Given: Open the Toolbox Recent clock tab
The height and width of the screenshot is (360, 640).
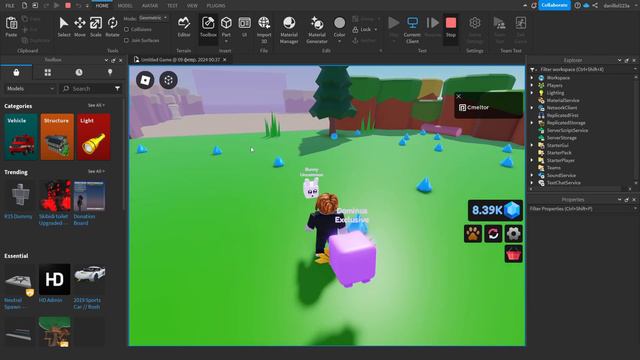Looking at the screenshot, I should pyautogui.click(x=79, y=72).
